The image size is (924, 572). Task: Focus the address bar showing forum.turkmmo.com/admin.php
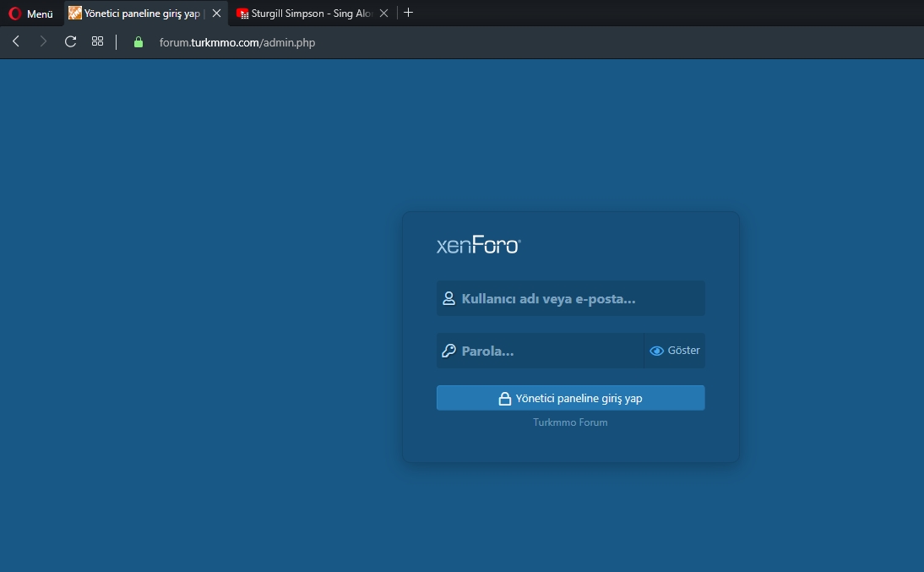point(236,42)
